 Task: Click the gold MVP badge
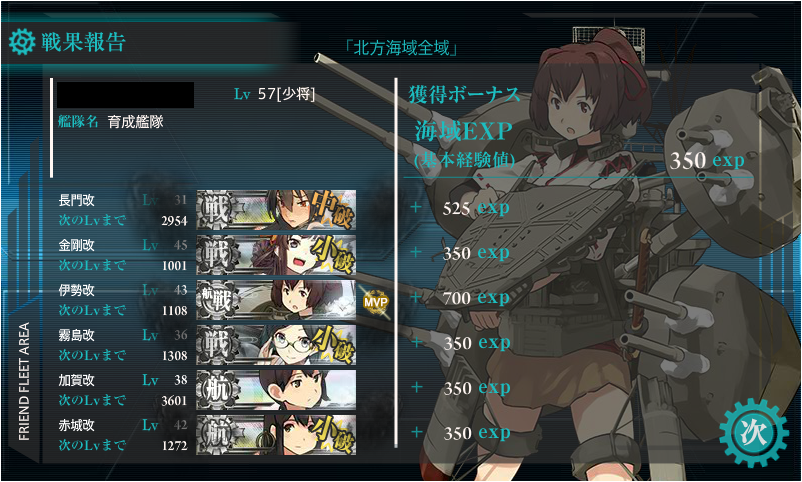coord(375,302)
